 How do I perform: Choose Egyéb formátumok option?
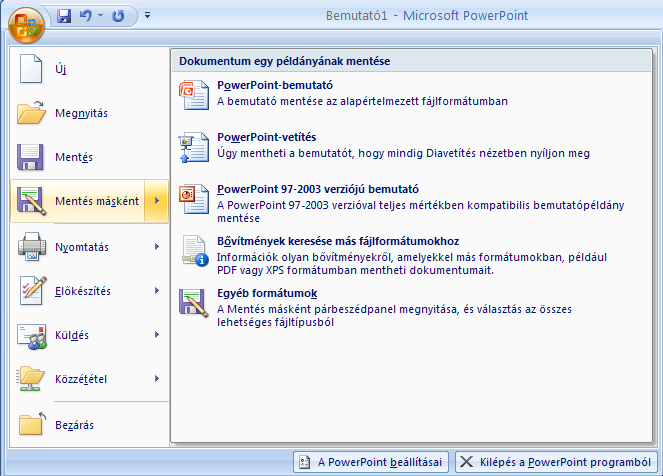point(411,308)
